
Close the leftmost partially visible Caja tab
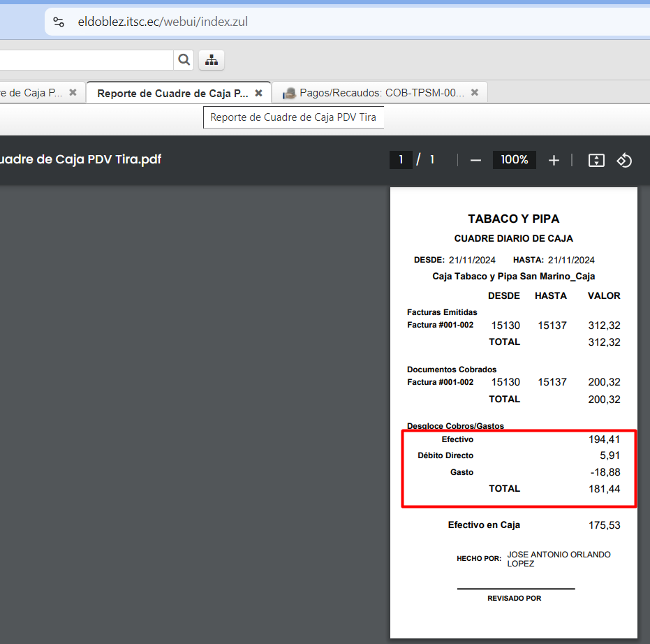pos(73,92)
